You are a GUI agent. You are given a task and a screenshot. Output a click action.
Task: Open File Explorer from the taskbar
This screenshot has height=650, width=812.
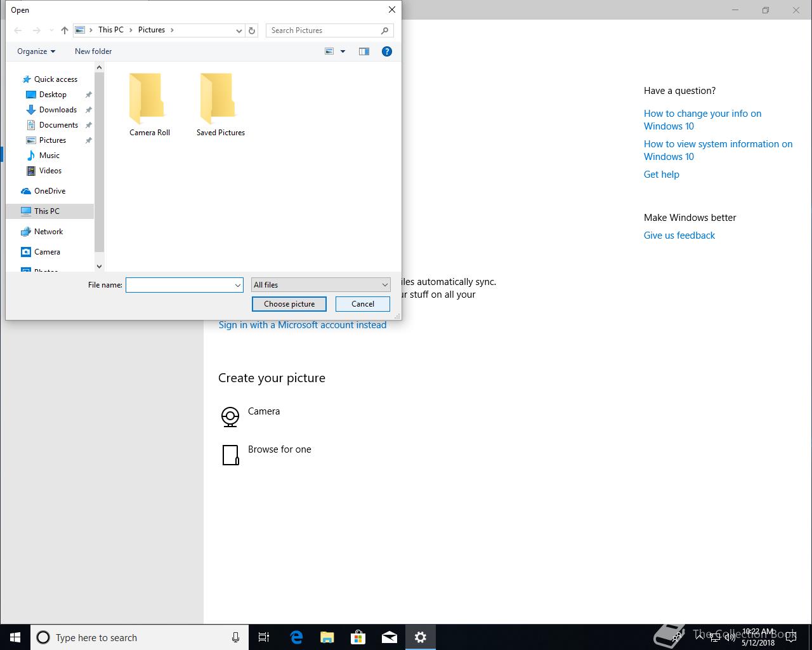click(x=327, y=637)
